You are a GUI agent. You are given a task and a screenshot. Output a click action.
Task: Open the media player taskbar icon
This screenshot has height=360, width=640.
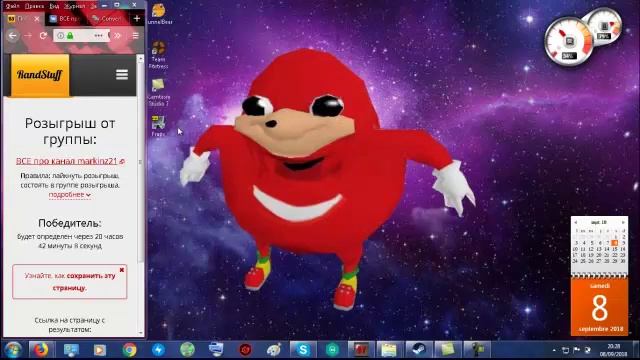pos(100,350)
